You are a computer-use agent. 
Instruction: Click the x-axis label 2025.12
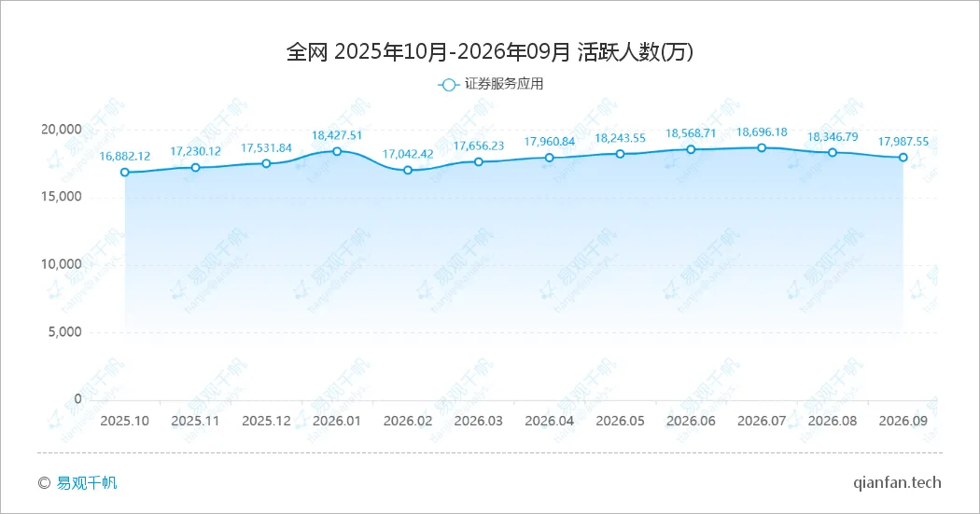click(266, 421)
